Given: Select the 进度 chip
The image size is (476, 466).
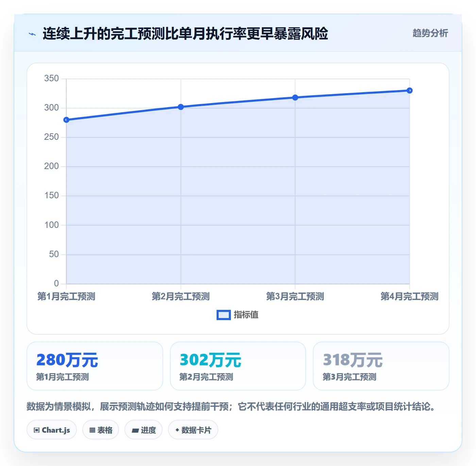Looking at the screenshot, I should click(143, 430).
